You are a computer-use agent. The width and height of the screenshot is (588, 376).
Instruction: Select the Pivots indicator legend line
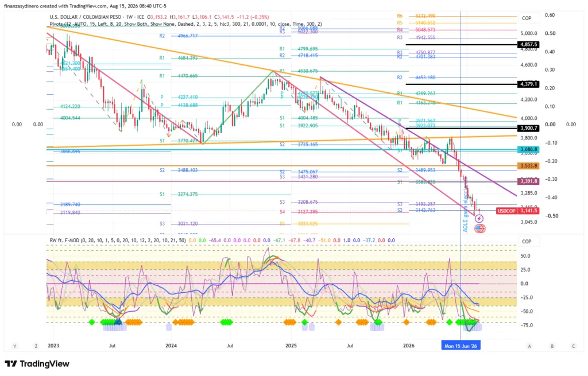185,24
